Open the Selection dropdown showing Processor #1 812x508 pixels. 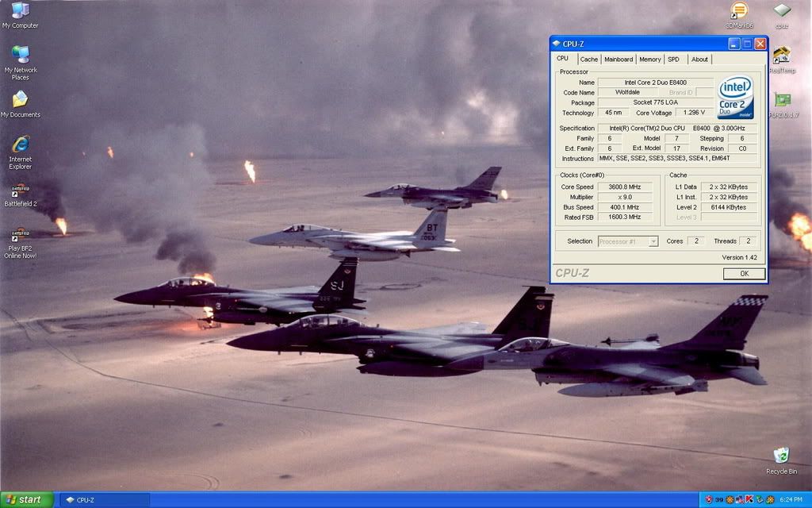click(626, 241)
